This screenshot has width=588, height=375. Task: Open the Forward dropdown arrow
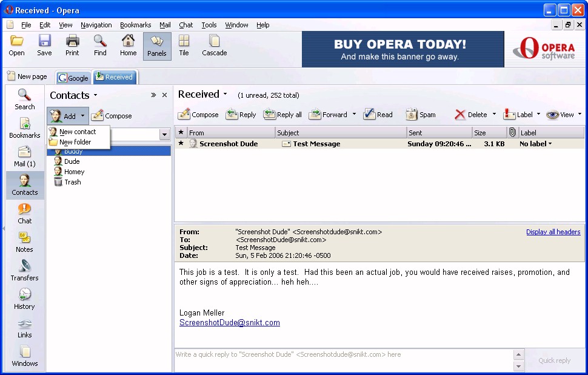pos(354,115)
